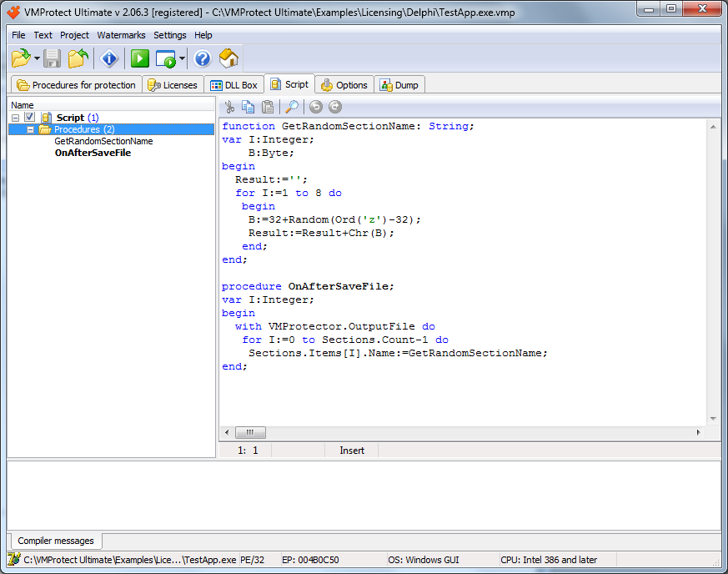Collapse the Script tree node
728x574 pixels.
pyautogui.click(x=15, y=118)
